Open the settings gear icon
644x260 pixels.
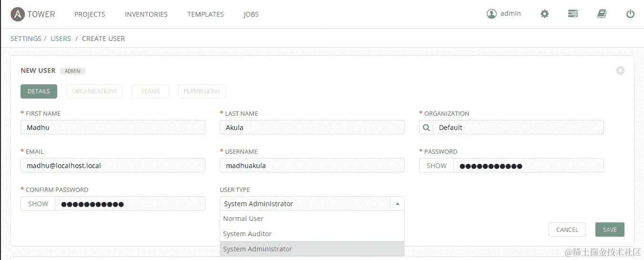point(544,14)
